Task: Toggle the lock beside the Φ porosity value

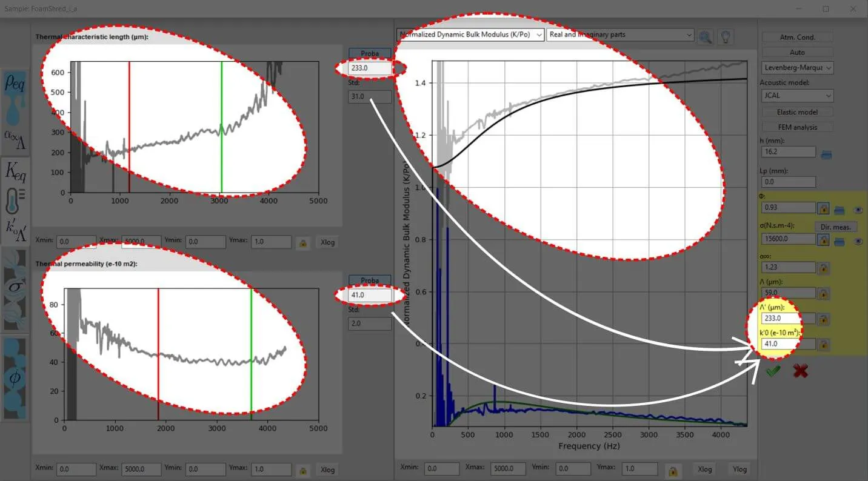Action: 823,208
